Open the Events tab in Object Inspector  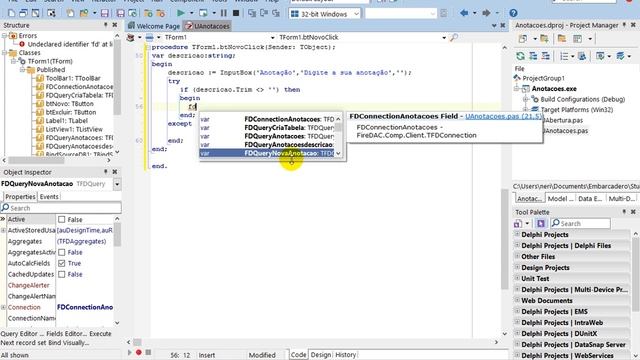click(x=49, y=197)
